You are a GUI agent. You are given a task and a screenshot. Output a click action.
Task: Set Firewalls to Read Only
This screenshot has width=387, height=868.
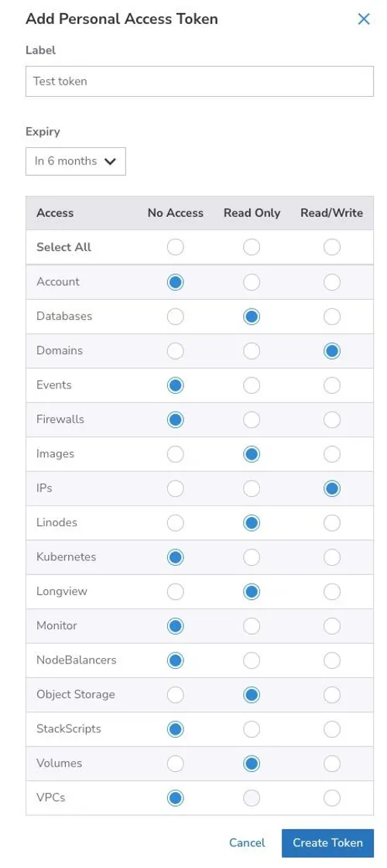252,419
